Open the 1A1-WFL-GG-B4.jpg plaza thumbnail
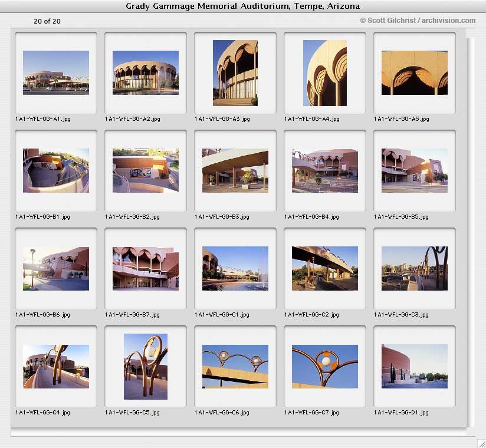The width and height of the screenshot is (486, 448). coord(325,170)
